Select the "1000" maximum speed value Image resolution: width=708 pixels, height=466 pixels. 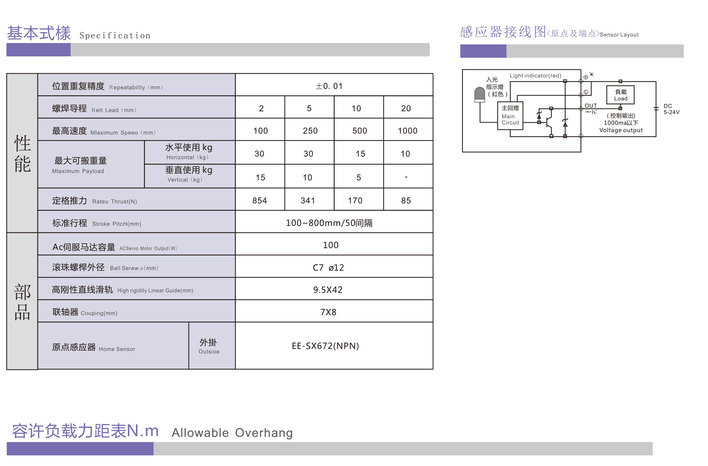tap(408, 130)
